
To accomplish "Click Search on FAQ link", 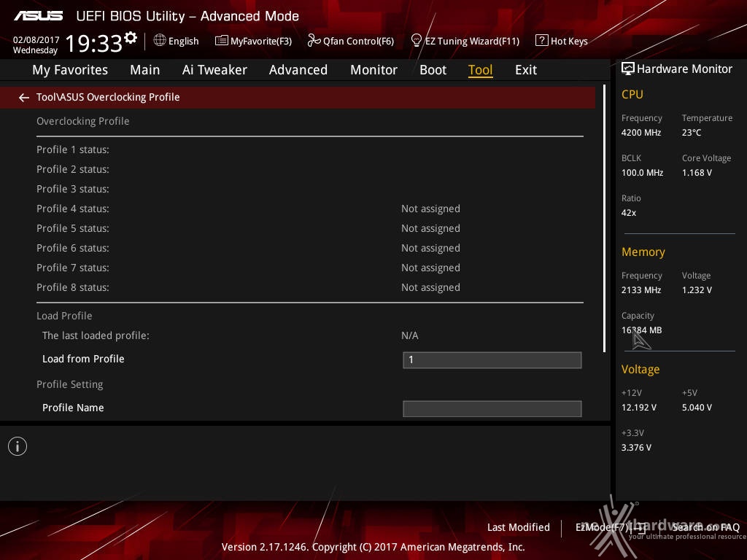I will [x=705, y=527].
